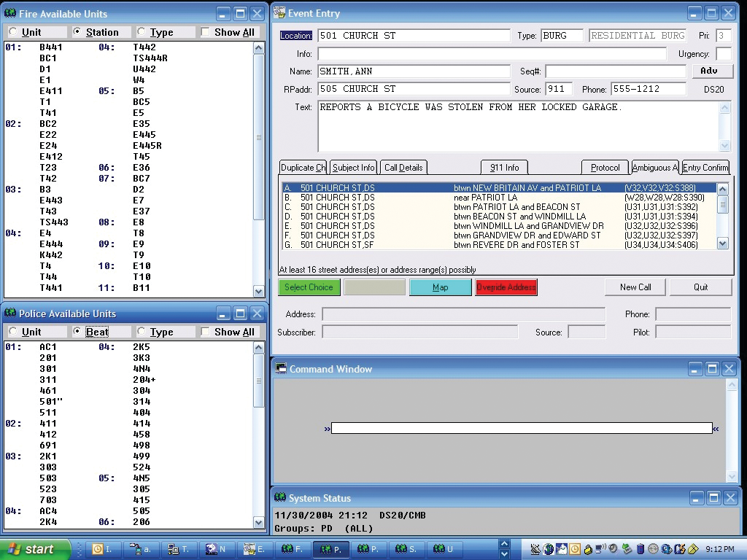Open the 911 Info tab

(504, 167)
